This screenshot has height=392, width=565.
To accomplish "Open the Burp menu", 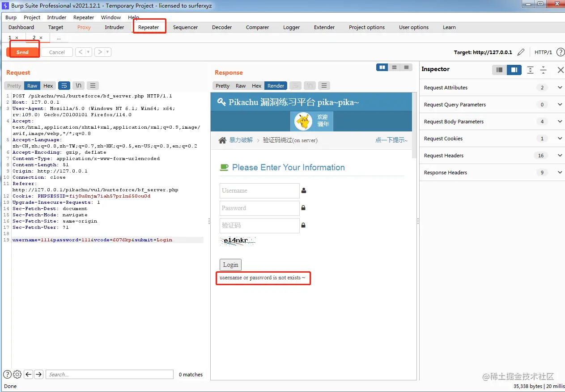I will [x=11, y=17].
